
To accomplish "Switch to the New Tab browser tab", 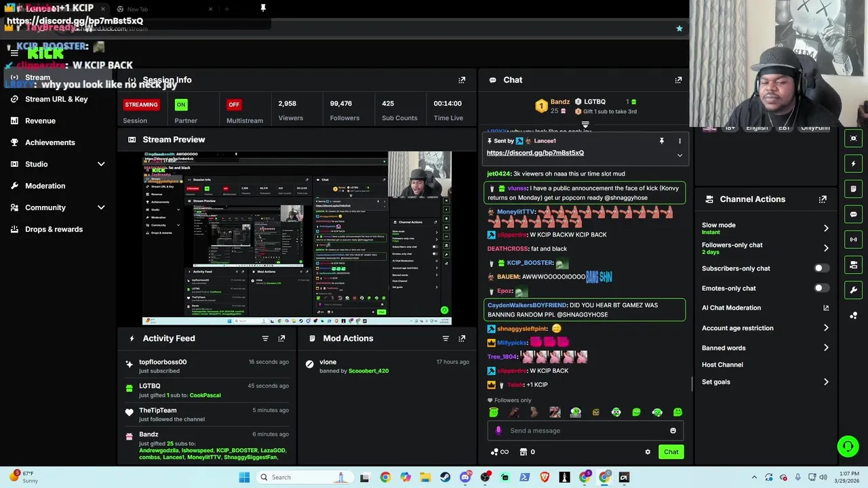I will pyautogui.click(x=163, y=9).
